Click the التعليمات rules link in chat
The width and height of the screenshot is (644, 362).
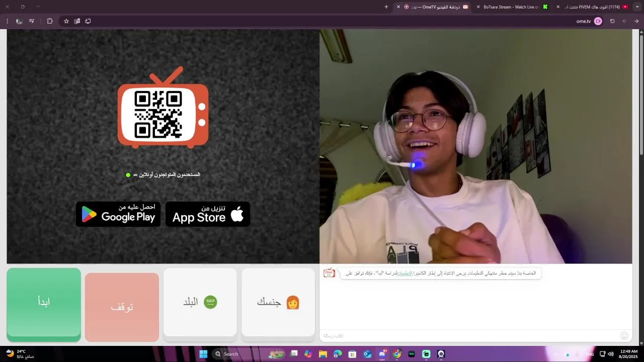click(405, 274)
